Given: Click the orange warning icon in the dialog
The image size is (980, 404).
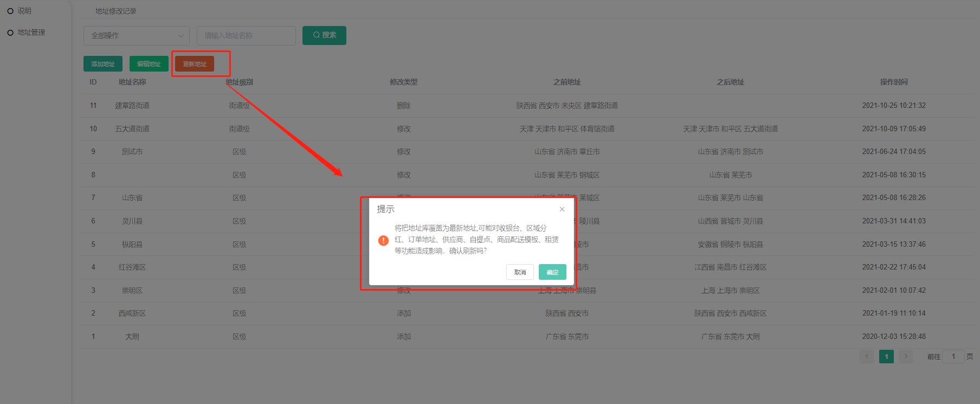Looking at the screenshot, I should (x=383, y=240).
